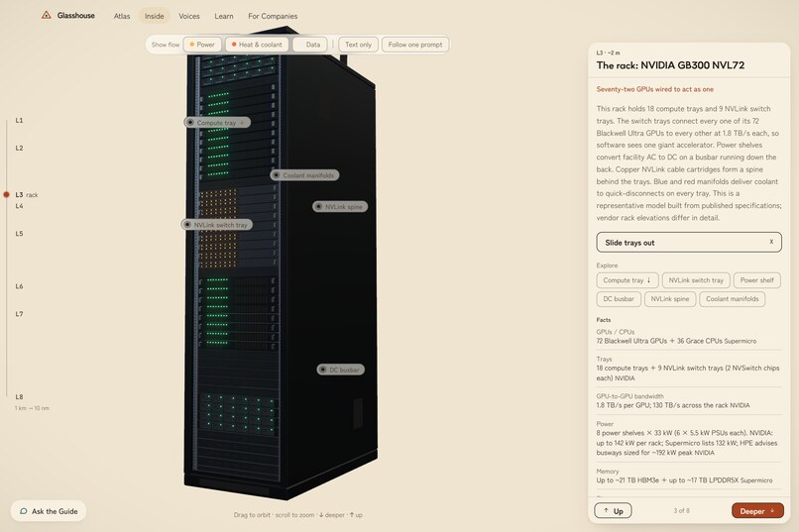Select the NVLink spine hotspot on the rack
This screenshot has height=532, width=799.
tap(340, 207)
